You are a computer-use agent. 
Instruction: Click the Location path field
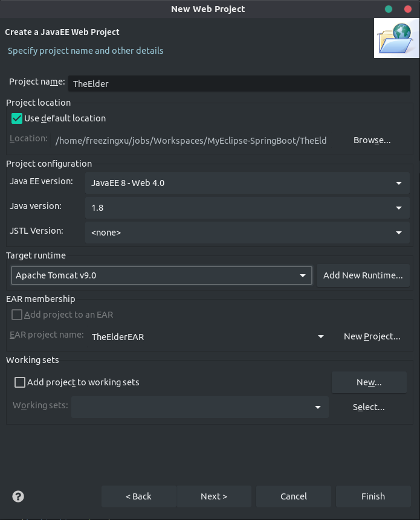pyautogui.click(x=191, y=141)
